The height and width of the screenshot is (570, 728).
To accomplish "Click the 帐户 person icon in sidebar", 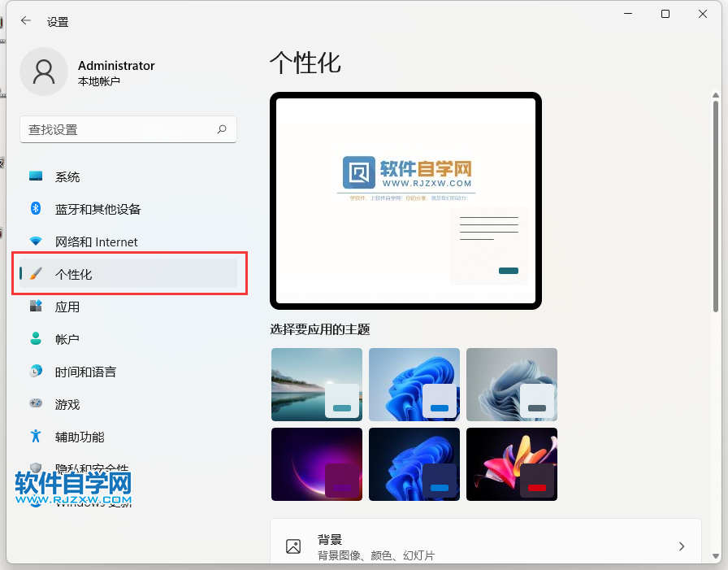I will pos(36,339).
